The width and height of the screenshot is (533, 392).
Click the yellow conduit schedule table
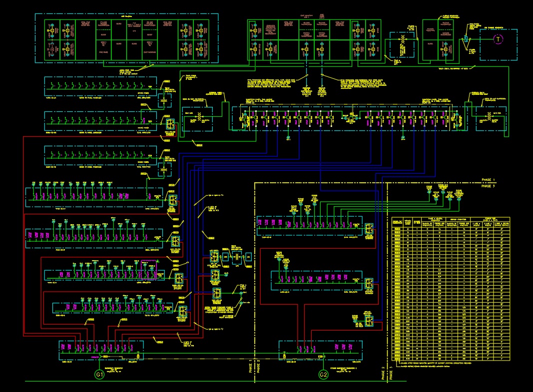pyautogui.click(x=451, y=289)
